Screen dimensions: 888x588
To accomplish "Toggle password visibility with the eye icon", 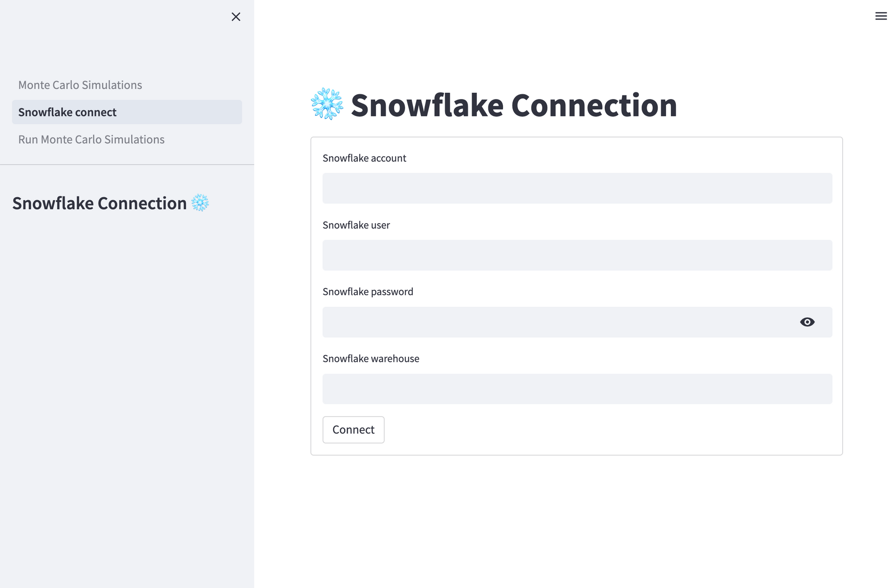I will [x=807, y=322].
